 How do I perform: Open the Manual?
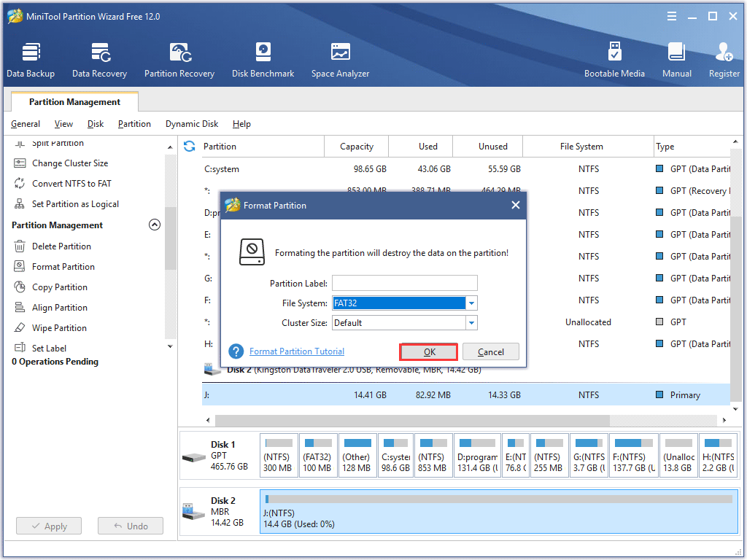click(x=676, y=60)
